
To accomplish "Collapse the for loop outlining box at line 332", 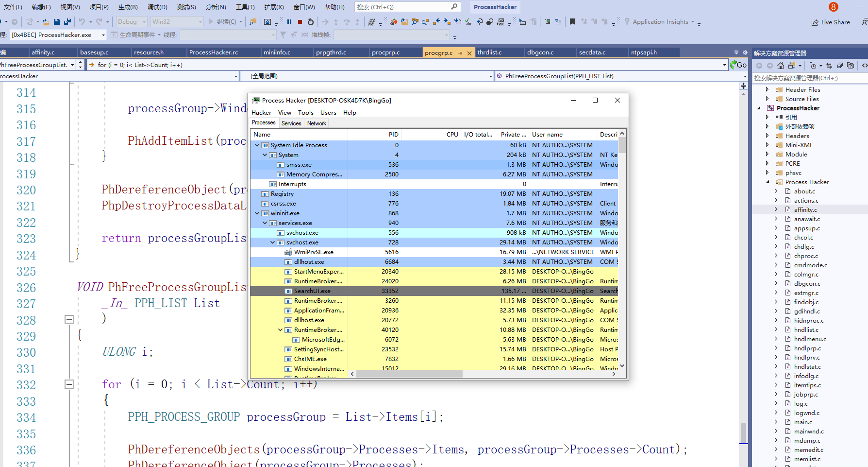I will pyautogui.click(x=69, y=384).
